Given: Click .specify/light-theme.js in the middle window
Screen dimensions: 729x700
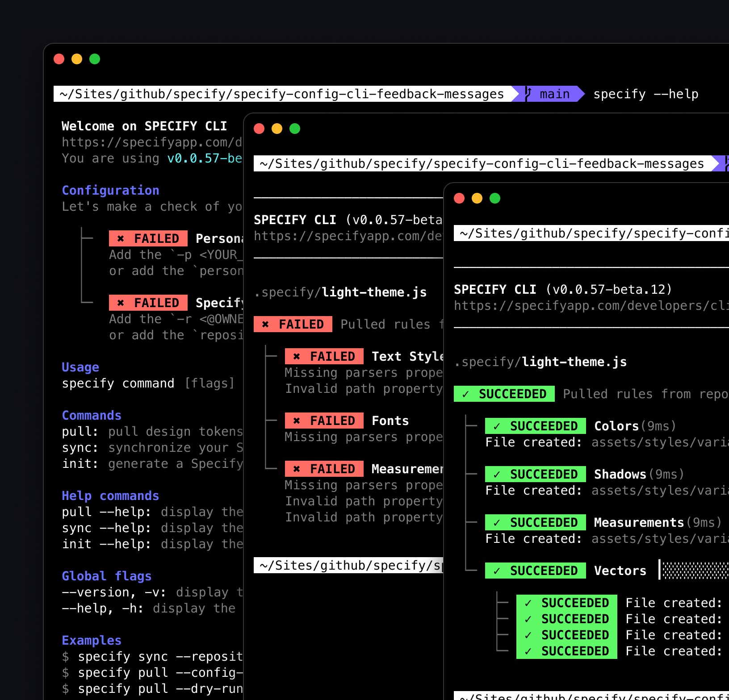Looking at the screenshot, I should point(340,292).
